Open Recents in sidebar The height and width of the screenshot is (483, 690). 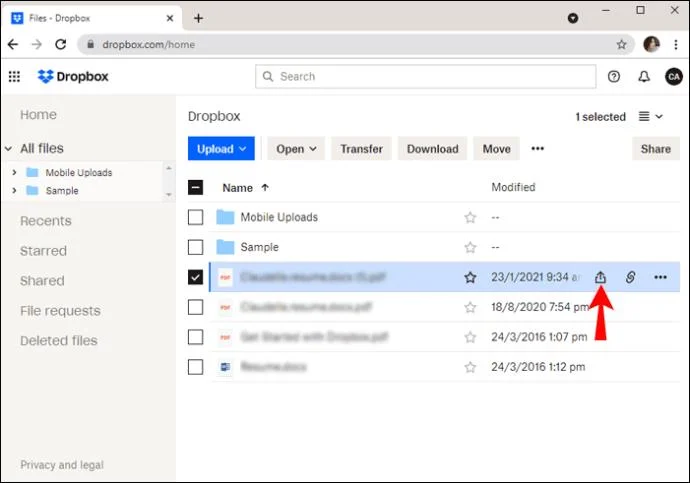point(45,221)
